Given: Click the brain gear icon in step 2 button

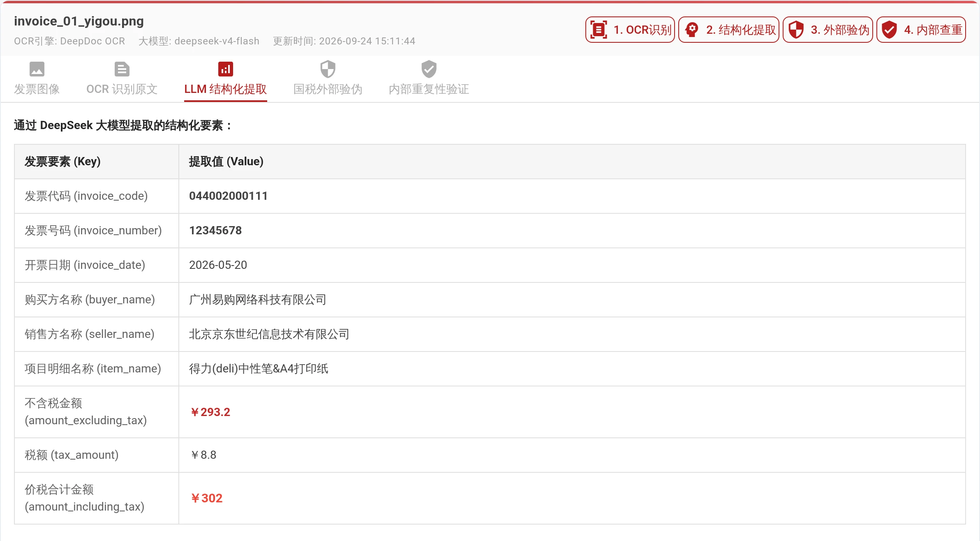Looking at the screenshot, I should (x=692, y=30).
